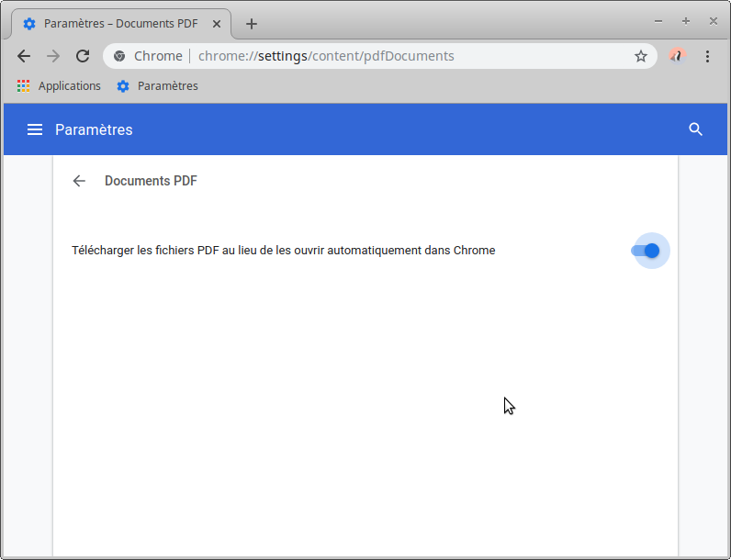Open the user profile avatar

pos(677,56)
